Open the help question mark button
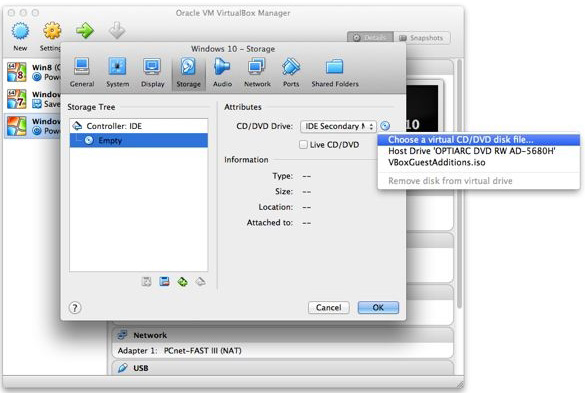This screenshot has height=393, width=585. tap(75, 308)
